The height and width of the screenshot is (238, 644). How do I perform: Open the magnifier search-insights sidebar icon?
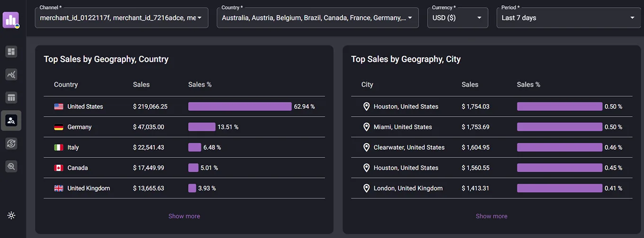pos(11,166)
